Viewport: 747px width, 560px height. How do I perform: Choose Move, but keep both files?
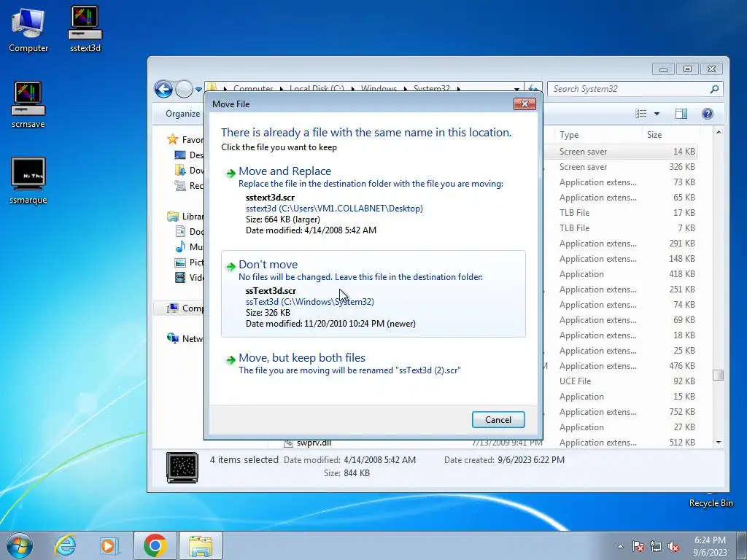click(x=373, y=363)
